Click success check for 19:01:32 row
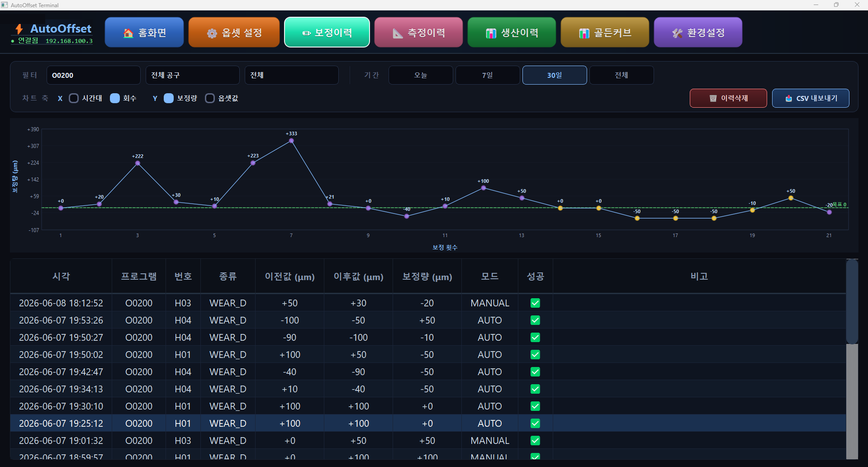The image size is (868, 467). tap(535, 441)
